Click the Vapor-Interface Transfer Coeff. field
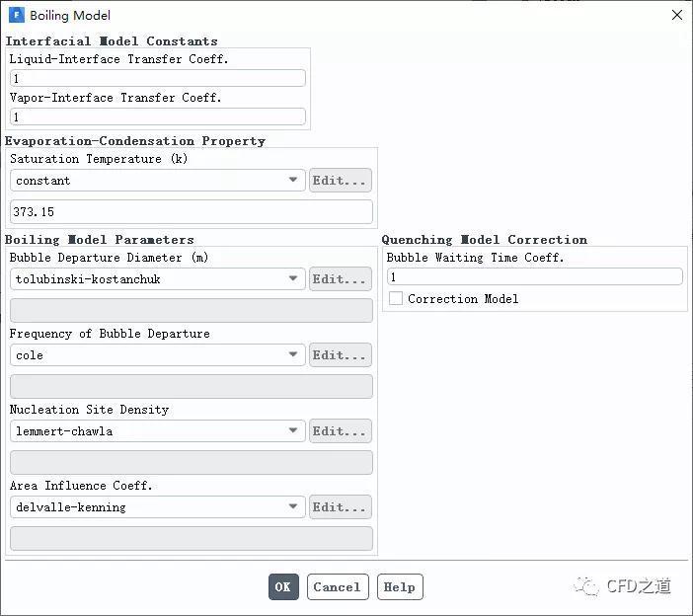 (x=158, y=116)
